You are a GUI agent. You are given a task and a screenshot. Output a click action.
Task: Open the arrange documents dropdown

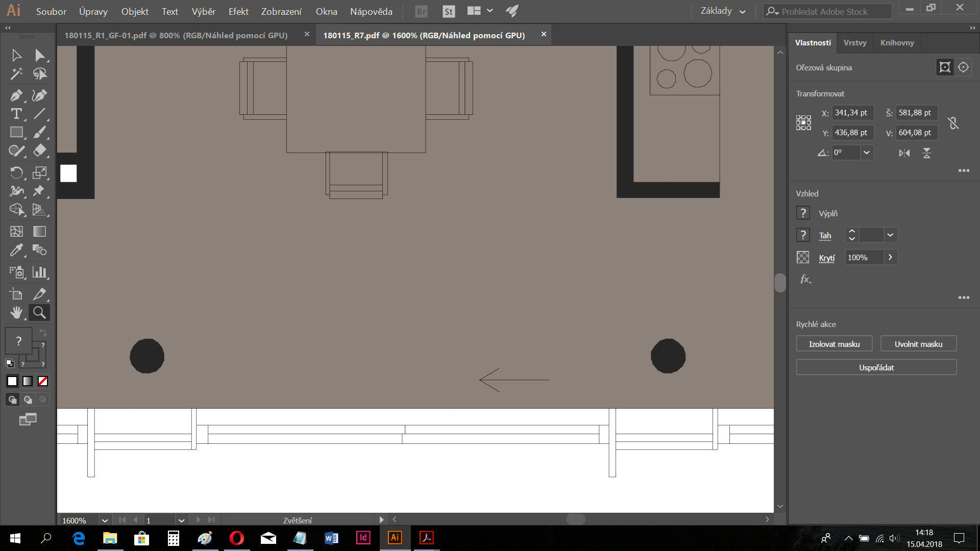point(480,11)
